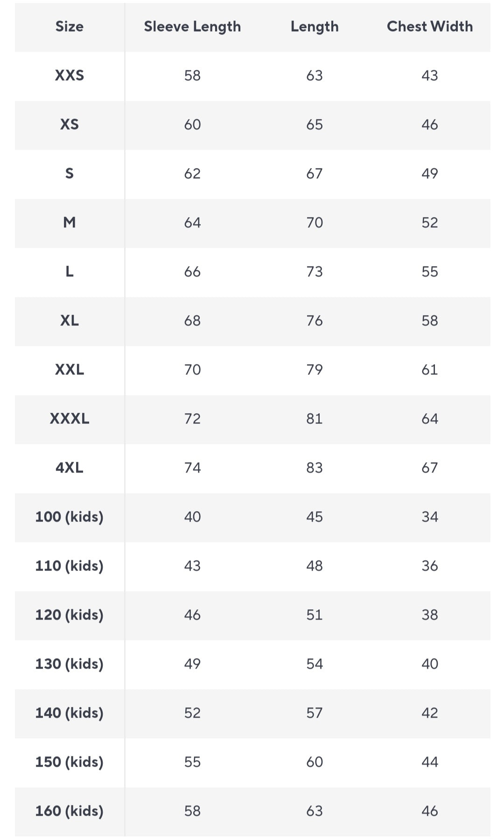The image size is (504, 840).
Task: Click the Size column header
Action: 70,27
